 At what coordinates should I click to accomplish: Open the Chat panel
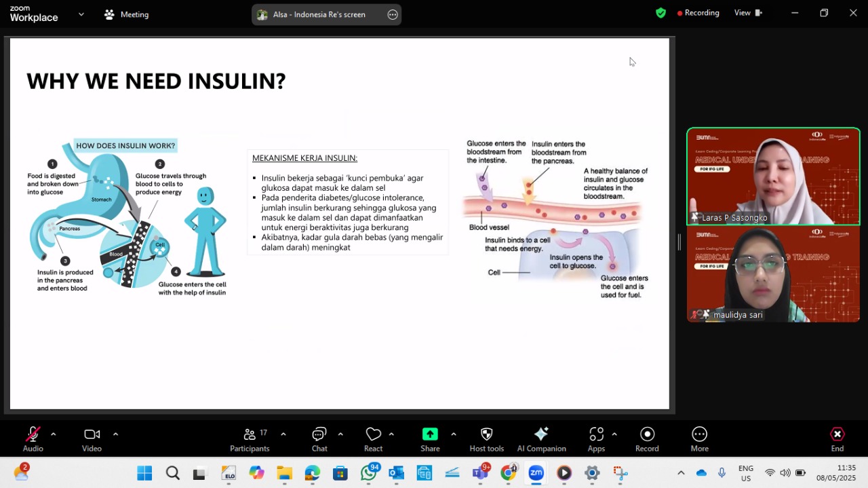[319, 439]
